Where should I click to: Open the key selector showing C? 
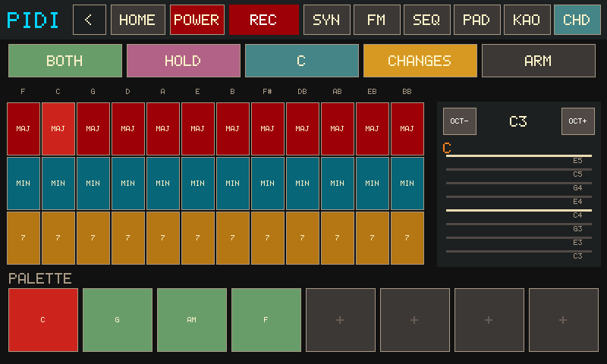(x=302, y=61)
